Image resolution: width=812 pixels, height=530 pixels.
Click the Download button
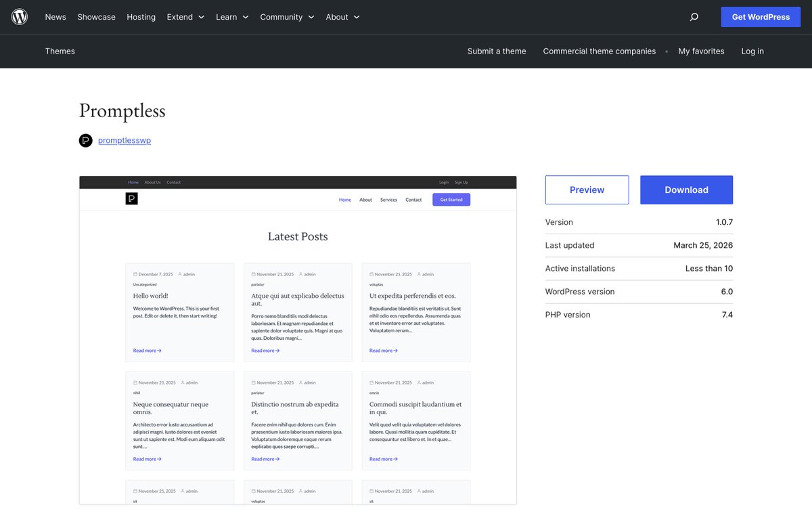coord(686,190)
